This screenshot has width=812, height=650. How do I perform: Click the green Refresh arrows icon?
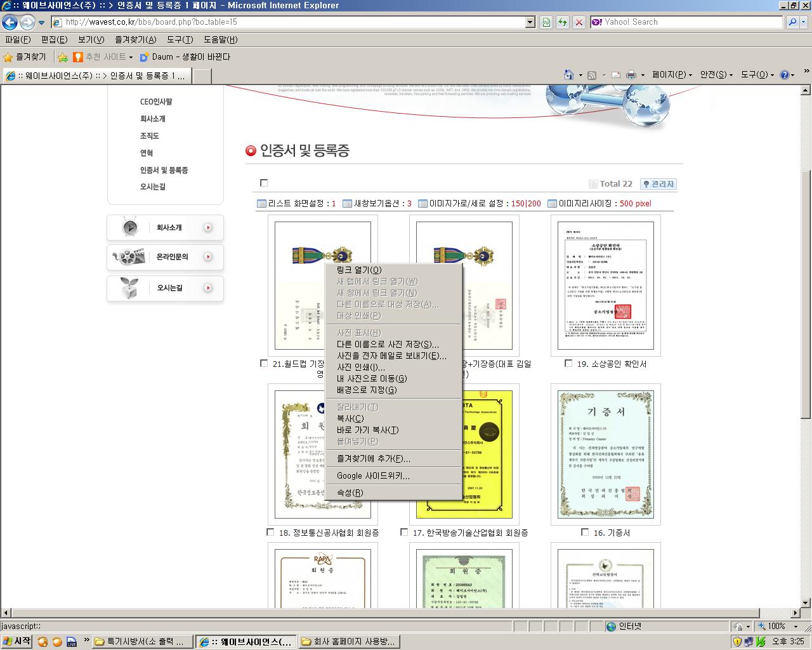(x=562, y=22)
